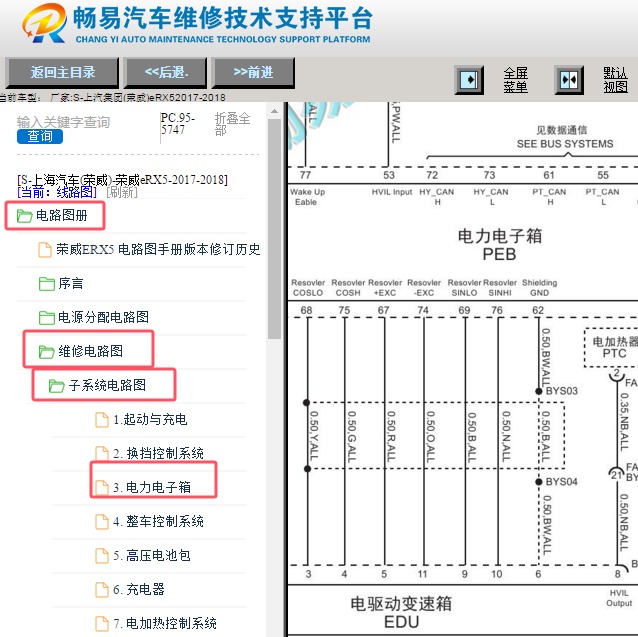Collapse the 维修电路图 folder
This screenshot has height=637, width=638.
coord(90,351)
